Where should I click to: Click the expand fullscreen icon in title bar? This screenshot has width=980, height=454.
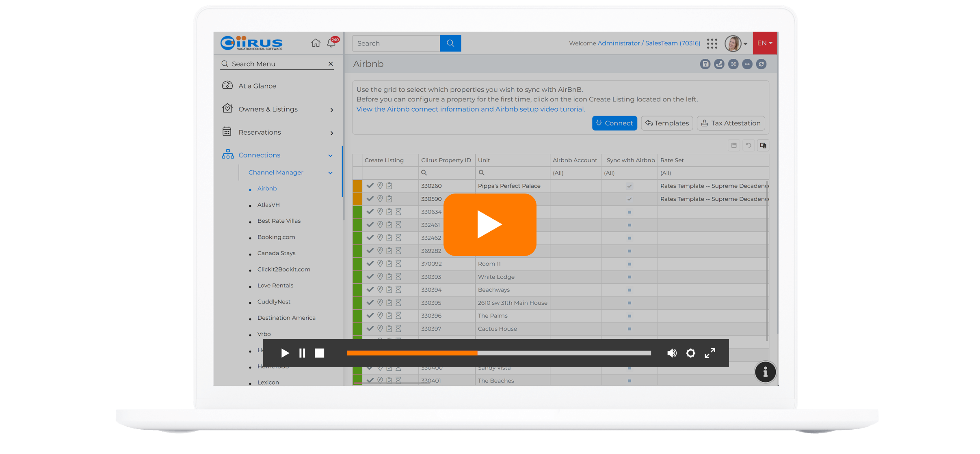[733, 64]
